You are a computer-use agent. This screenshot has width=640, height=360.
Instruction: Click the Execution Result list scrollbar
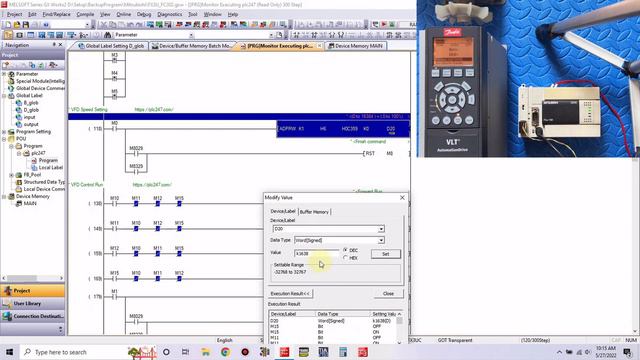pos(399,328)
